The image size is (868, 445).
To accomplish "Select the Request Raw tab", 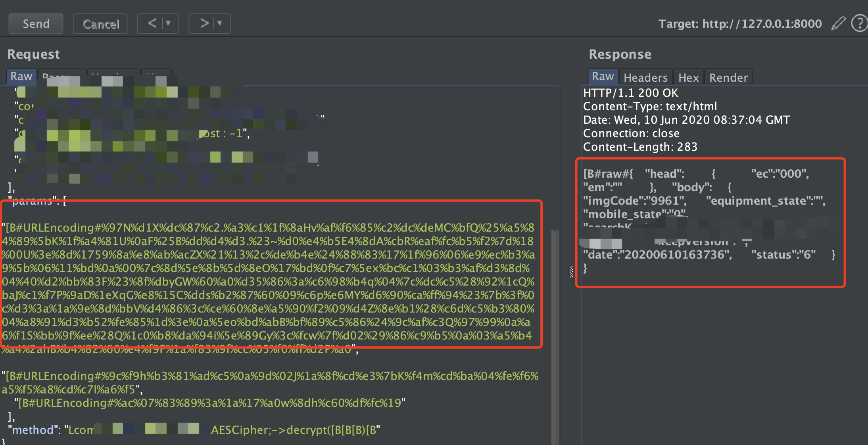I will [21, 76].
